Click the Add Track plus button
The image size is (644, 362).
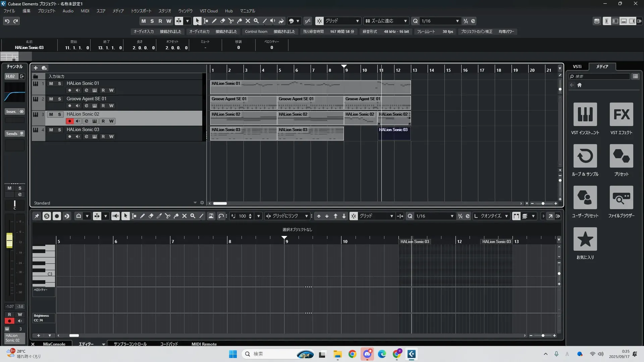pos(36,68)
